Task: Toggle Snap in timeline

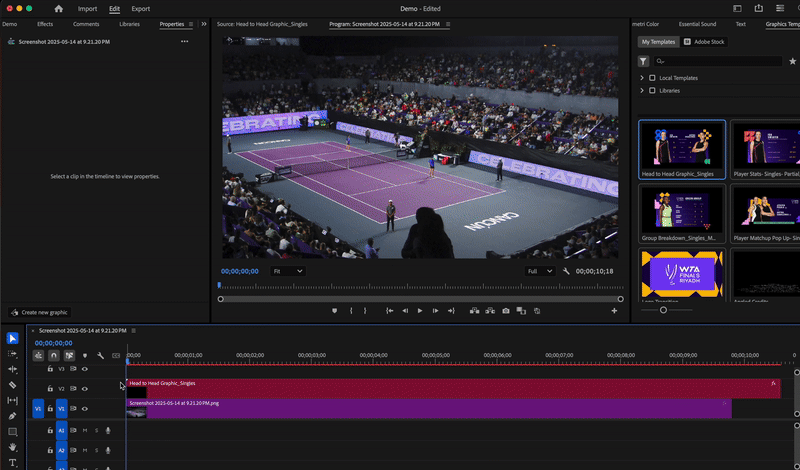Action: [x=54, y=355]
